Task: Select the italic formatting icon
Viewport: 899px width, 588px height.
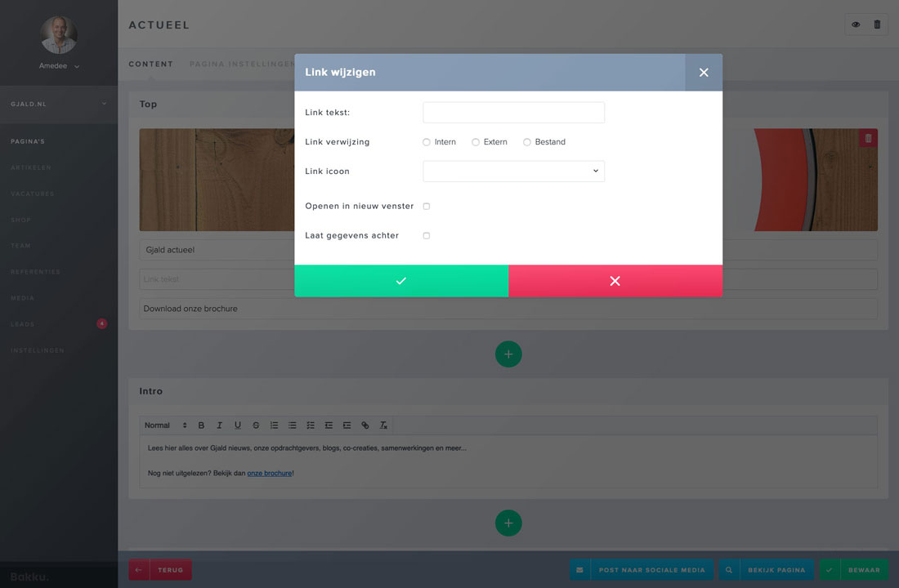Action: (219, 425)
